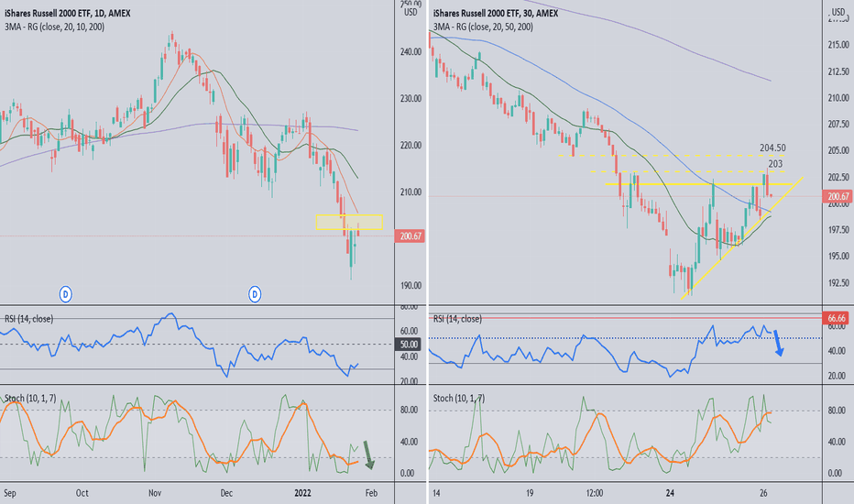Click the 'Nov' label on left time axis
Viewport: 854px width, 504px height.
pos(155,493)
